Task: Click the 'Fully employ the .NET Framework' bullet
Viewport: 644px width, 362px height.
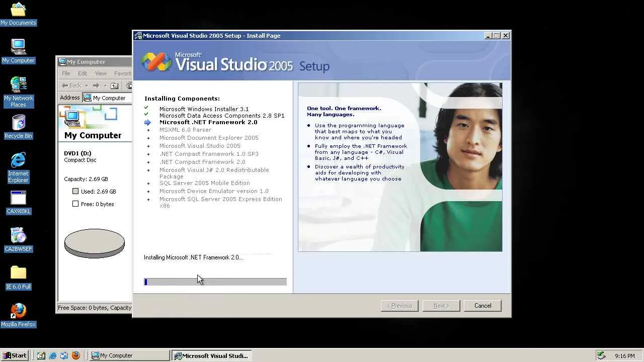Action: pyautogui.click(x=361, y=152)
